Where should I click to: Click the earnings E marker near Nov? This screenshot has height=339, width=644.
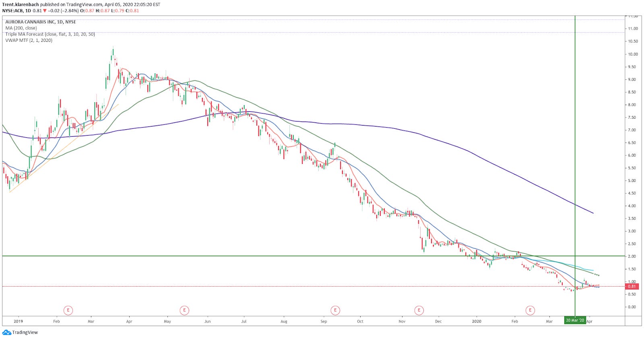[x=419, y=310]
